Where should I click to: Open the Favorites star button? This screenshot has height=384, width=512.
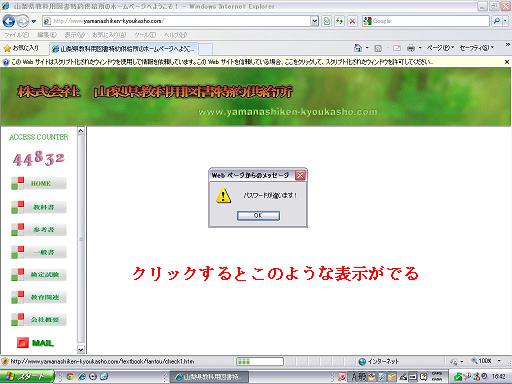coord(21,48)
